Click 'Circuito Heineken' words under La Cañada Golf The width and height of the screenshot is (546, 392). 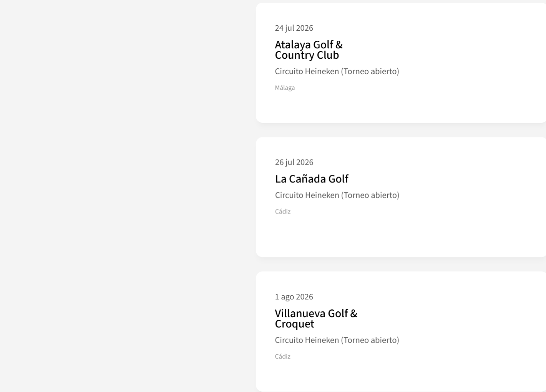pyautogui.click(x=307, y=195)
